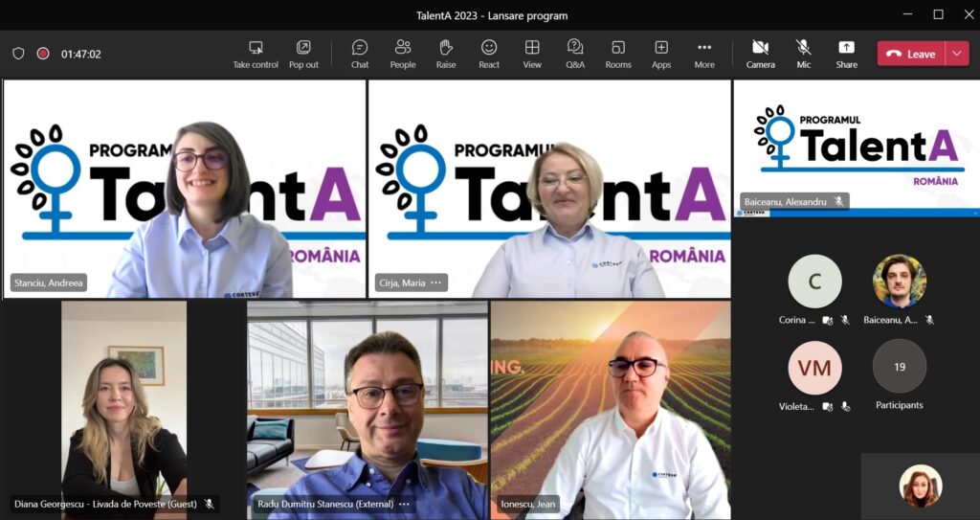Click the recording indicator icon
980x520 pixels.
(43, 54)
